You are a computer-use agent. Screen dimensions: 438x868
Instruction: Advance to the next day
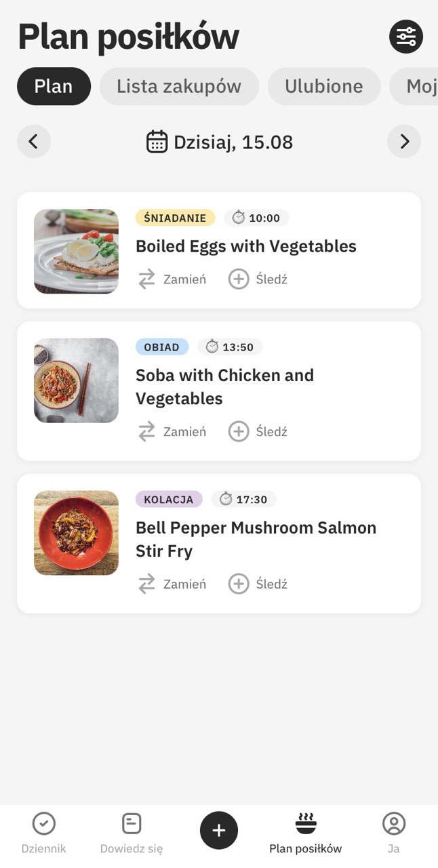point(404,142)
